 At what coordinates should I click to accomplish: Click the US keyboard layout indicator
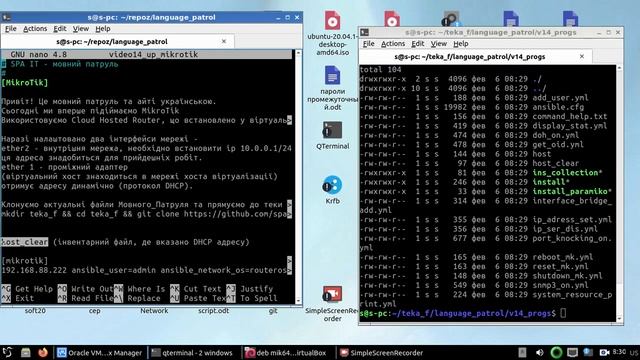click(634, 353)
